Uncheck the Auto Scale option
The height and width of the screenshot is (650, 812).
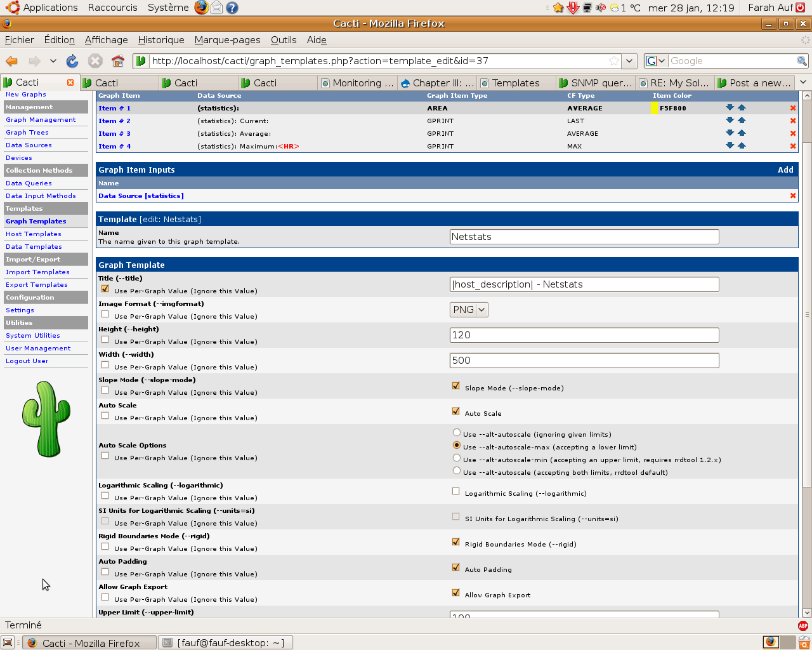coord(455,411)
